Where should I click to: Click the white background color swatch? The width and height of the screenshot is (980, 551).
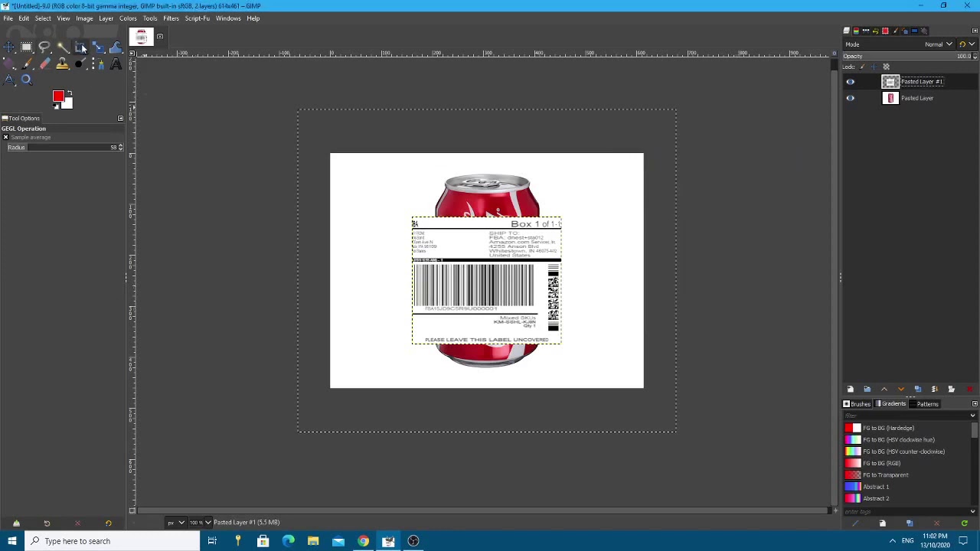pyautogui.click(x=68, y=103)
